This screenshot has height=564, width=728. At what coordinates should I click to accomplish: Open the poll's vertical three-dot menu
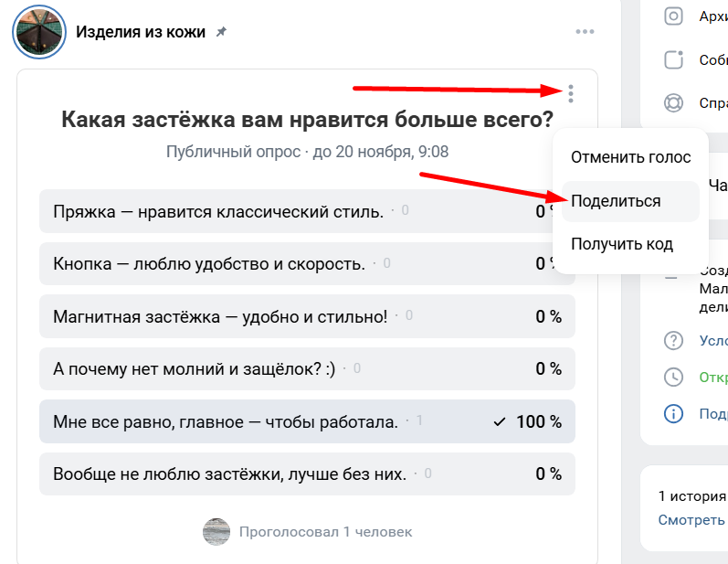(571, 93)
